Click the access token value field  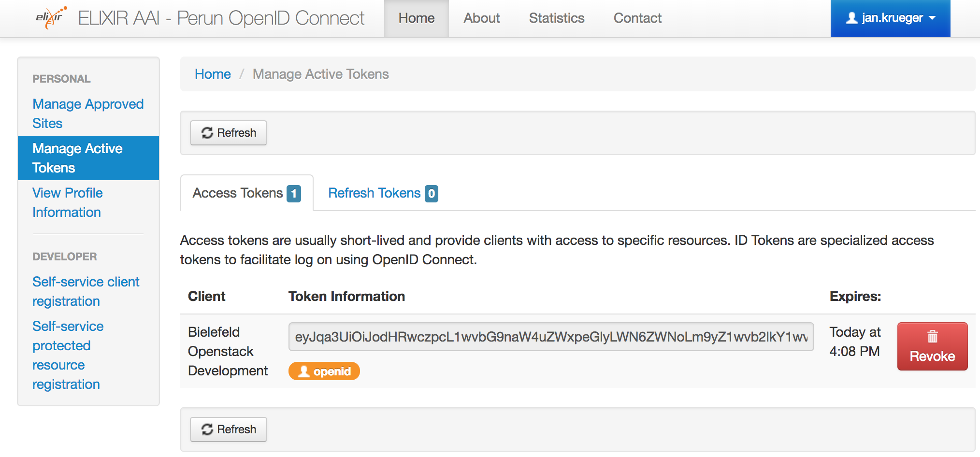coord(551,337)
